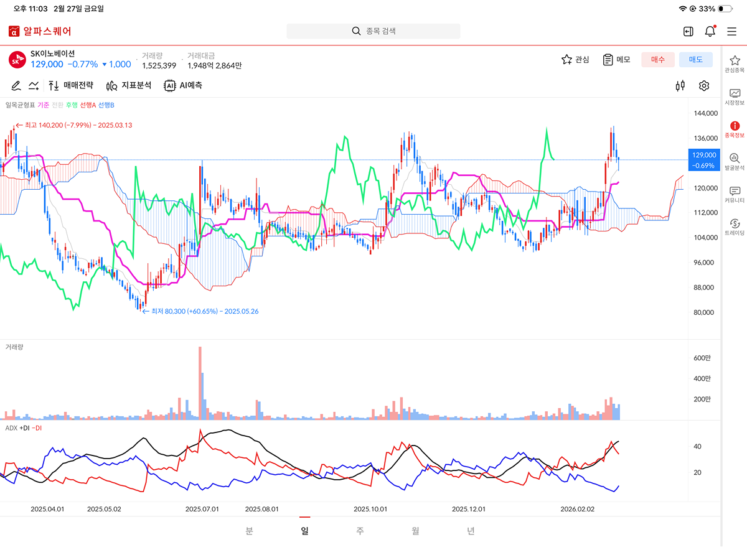Click the panel collapse icon in header
This screenshot has height=560, width=747.
[688, 31]
